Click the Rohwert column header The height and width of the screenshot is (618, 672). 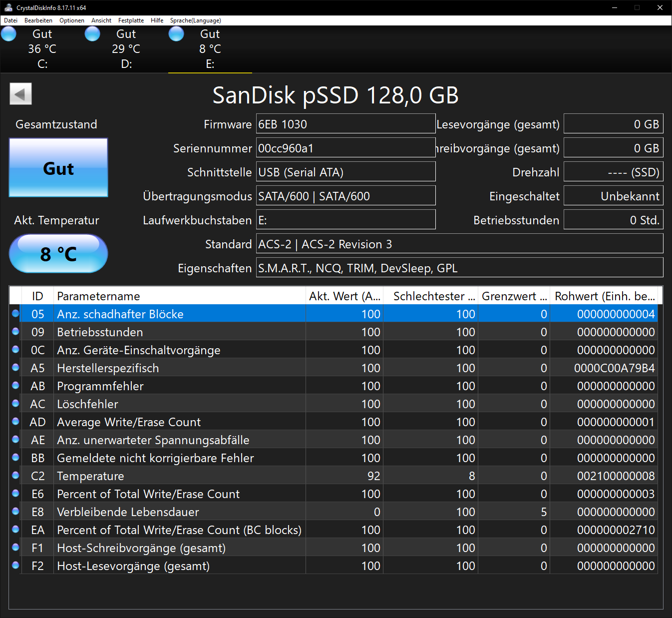click(x=604, y=296)
